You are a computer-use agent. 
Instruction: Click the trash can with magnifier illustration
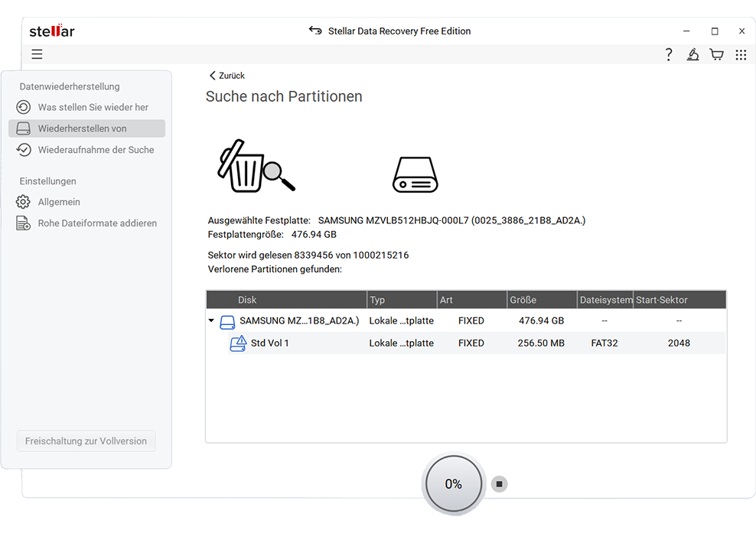coord(256,166)
